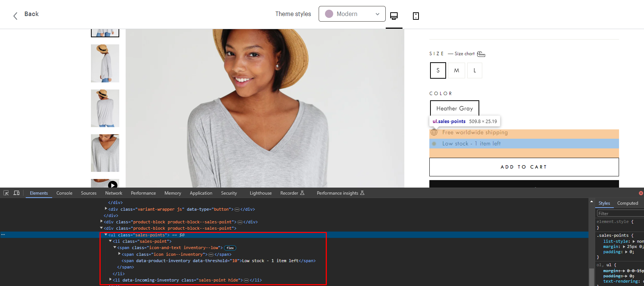Open the Performance tab
644x286 pixels.
click(x=143, y=193)
